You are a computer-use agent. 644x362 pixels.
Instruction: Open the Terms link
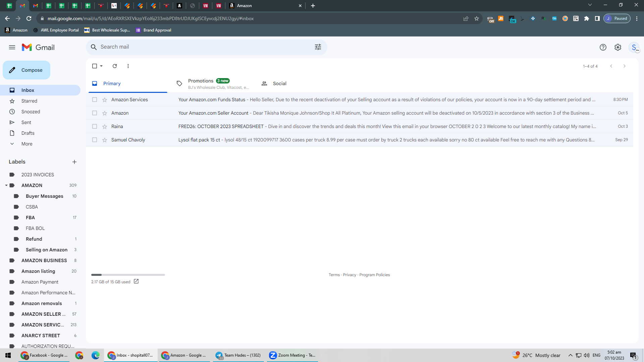[x=334, y=275]
